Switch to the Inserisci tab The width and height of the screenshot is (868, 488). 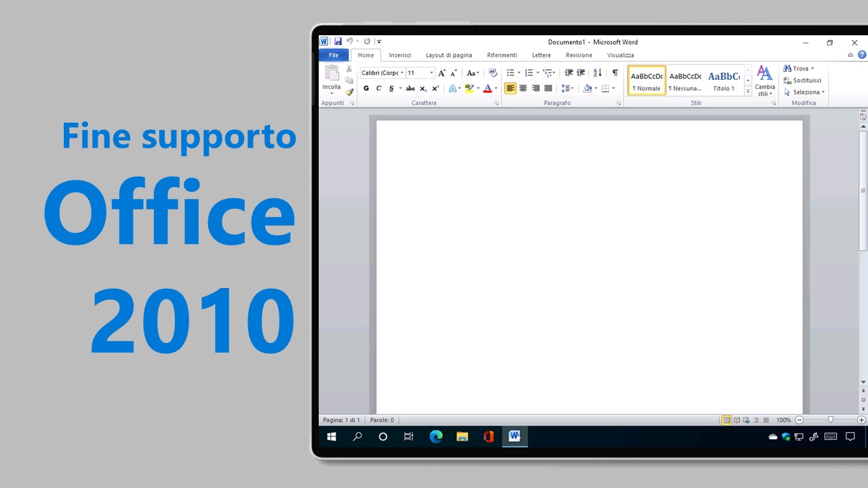tap(399, 55)
